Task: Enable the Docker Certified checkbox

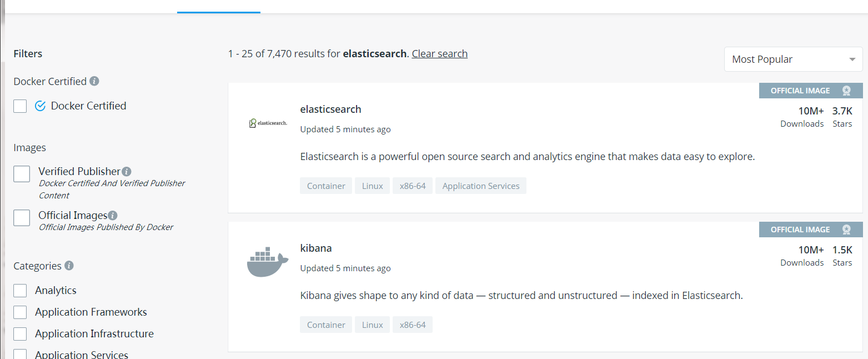Action: point(20,106)
